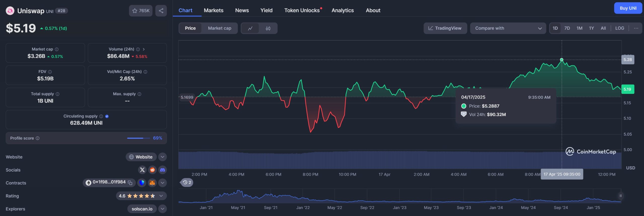Open Total supply info icon
644x216 pixels.
tap(57, 94)
